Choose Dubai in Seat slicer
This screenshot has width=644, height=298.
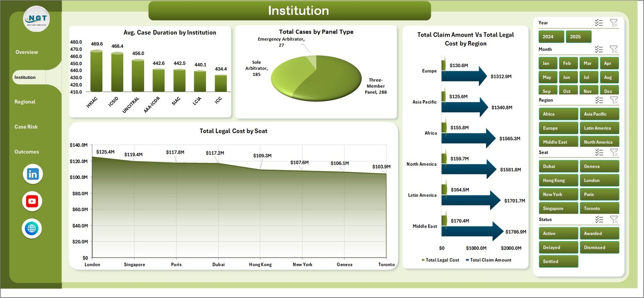(558, 166)
